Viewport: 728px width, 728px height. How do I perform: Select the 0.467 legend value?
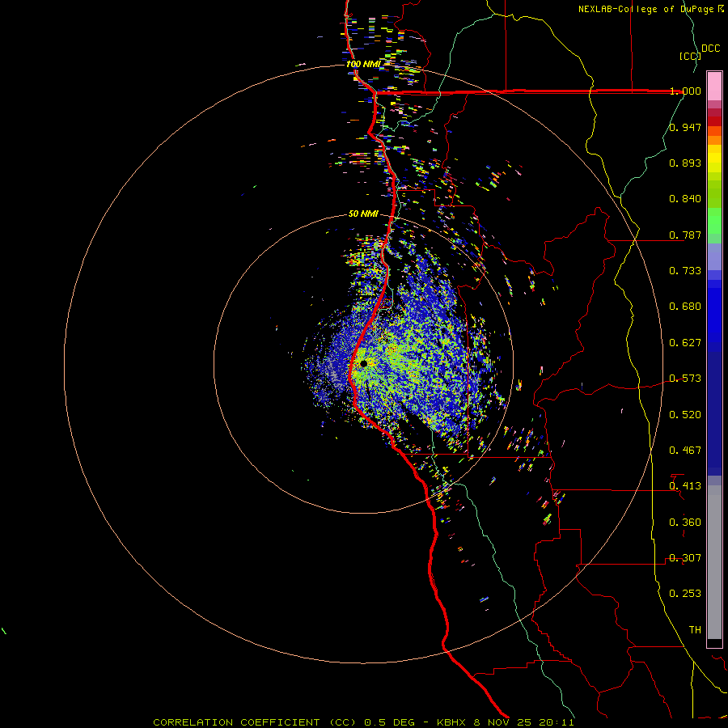[685, 451]
